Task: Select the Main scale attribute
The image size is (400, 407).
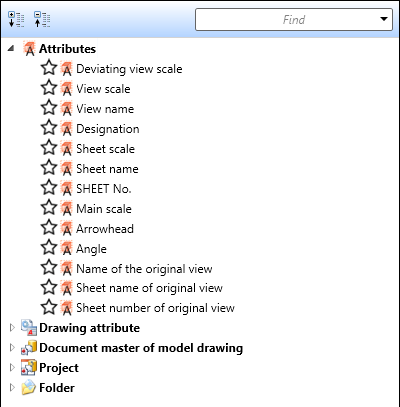Action: [104, 209]
